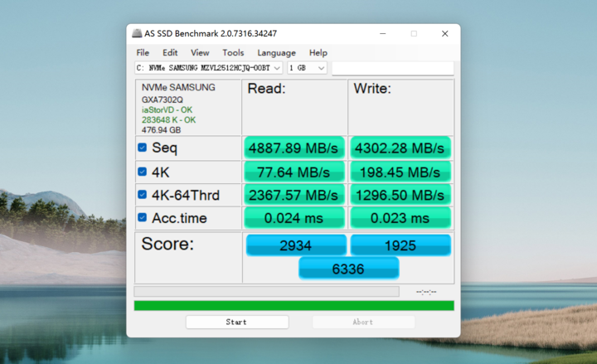This screenshot has width=597, height=364.
Task: Open the File menu
Action: pyautogui.click(x=143, y=52)
